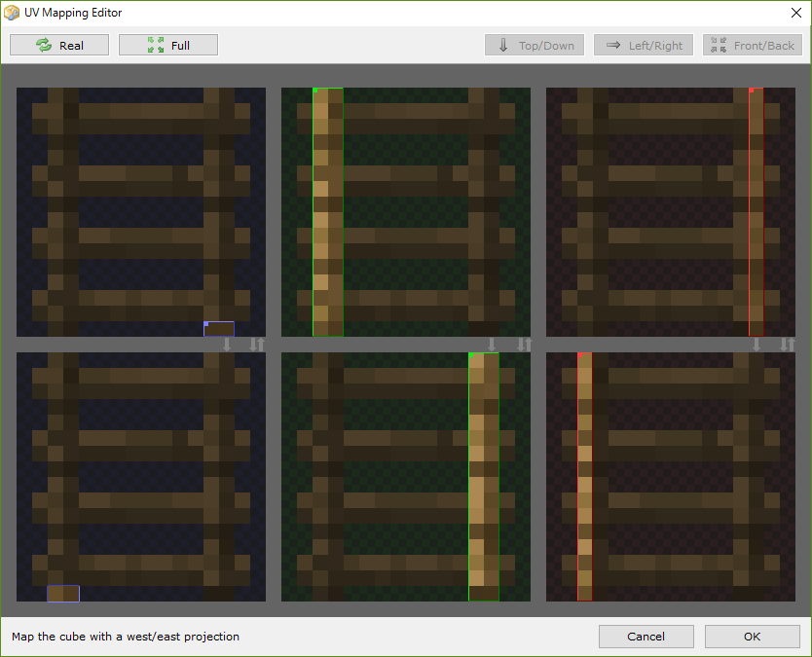The height and width of the screenshot is (657, 812).
Task: Select the blue UV rectangle in the upper blue panel
Action: point(219,329)
